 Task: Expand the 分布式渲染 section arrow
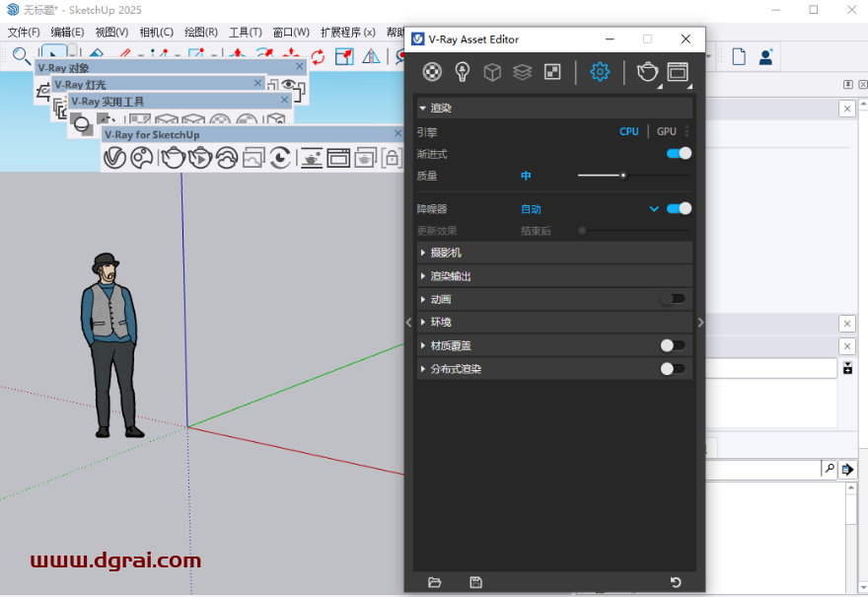[423, 369]
